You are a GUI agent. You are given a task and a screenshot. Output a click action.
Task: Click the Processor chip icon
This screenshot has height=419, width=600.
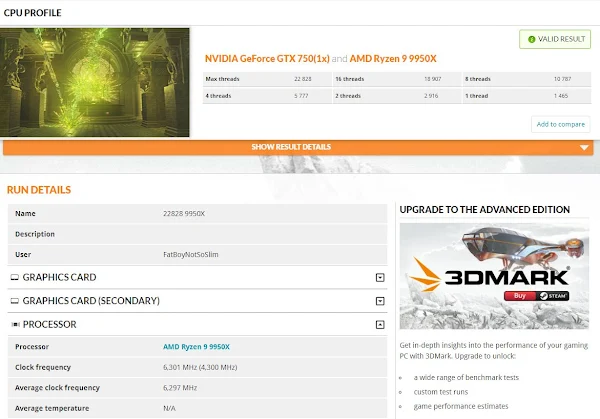(x=15, y=324)
